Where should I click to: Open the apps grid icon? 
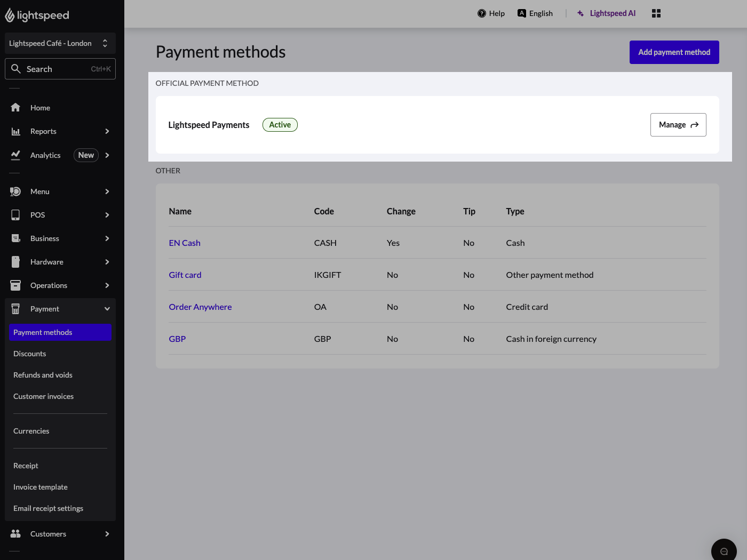pos(656,13)
